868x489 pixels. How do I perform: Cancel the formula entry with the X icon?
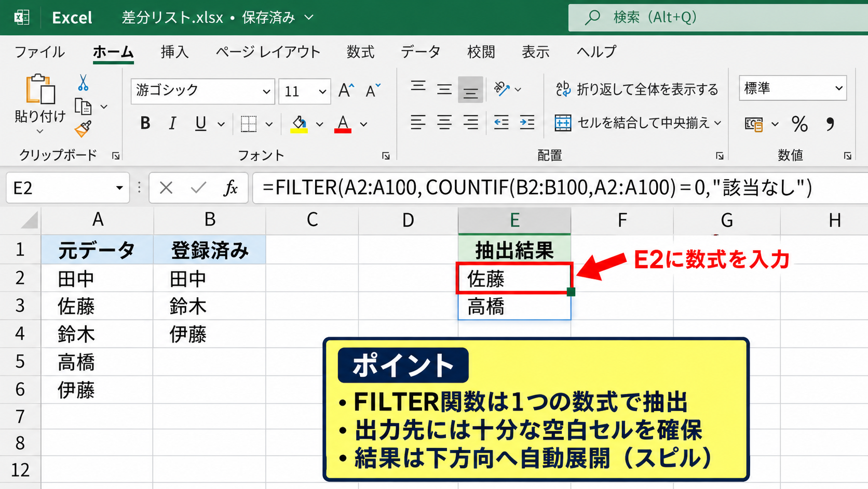point(166,188)
